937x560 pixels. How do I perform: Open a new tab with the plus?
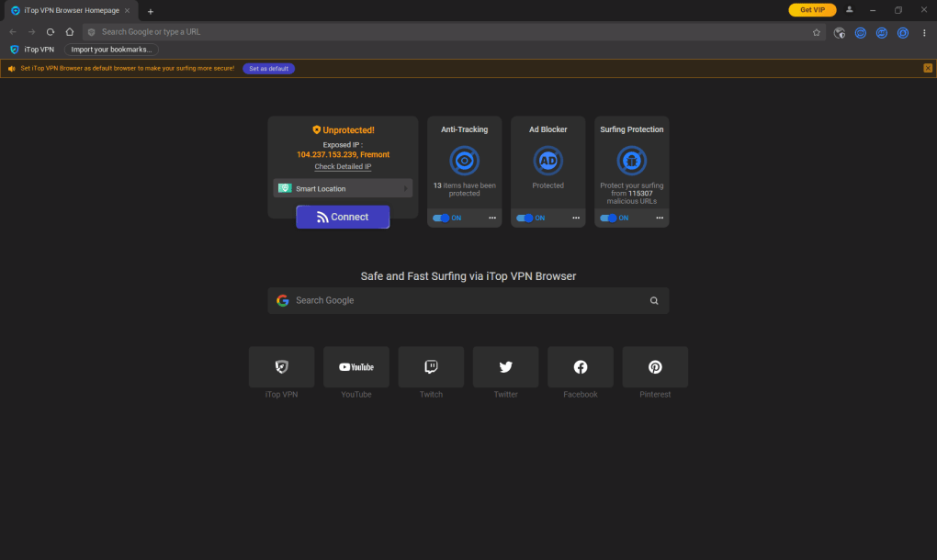pyautogui.click(x=151, y=11)
